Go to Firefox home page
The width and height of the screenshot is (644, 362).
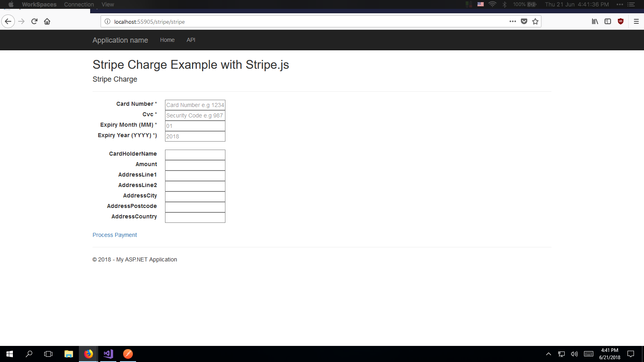47,21
